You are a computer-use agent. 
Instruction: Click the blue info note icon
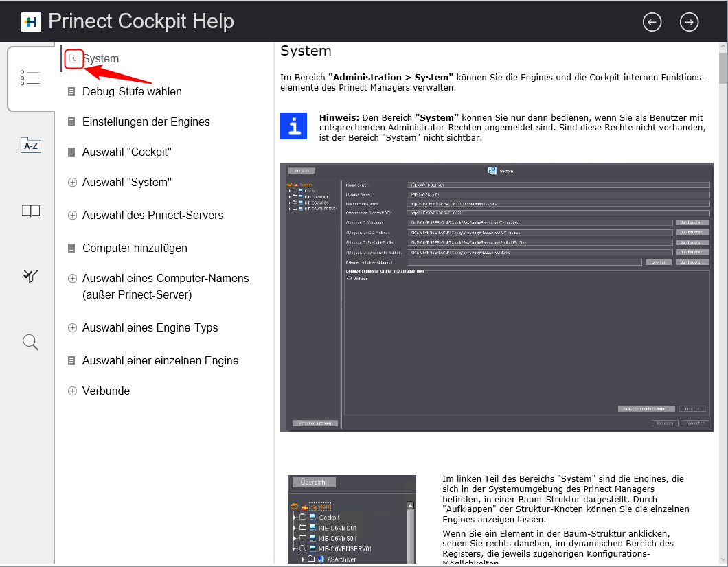(293, 126)
